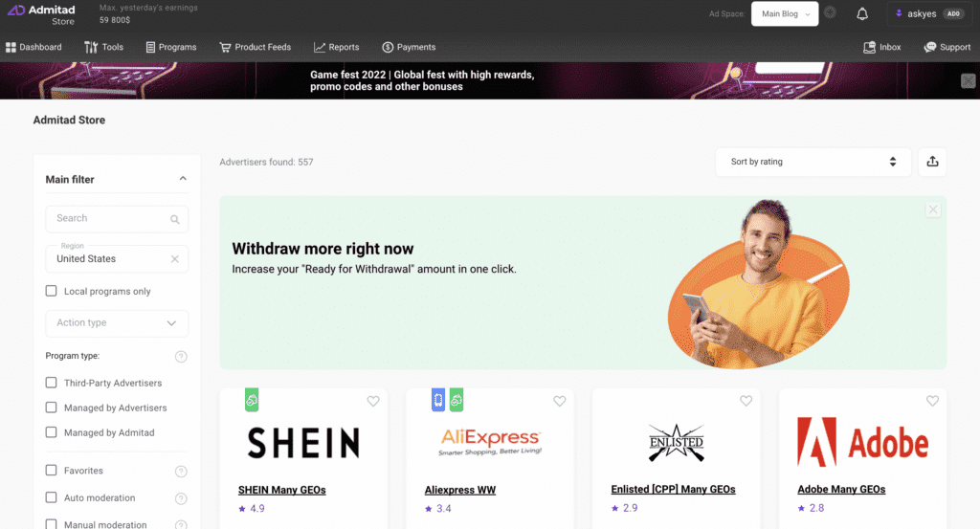Click the export advertisers icon
Screen dimensions: 980x529
pos(932,162)
